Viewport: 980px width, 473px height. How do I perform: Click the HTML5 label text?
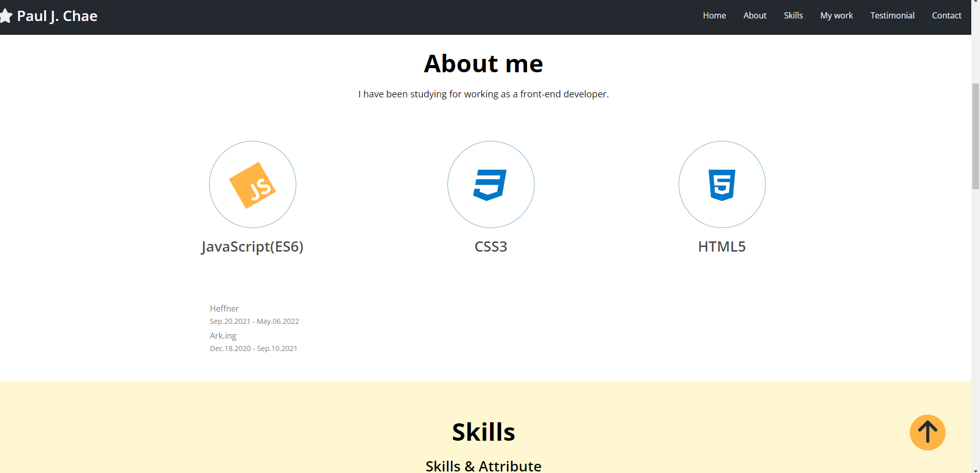(x=722, y=246)
